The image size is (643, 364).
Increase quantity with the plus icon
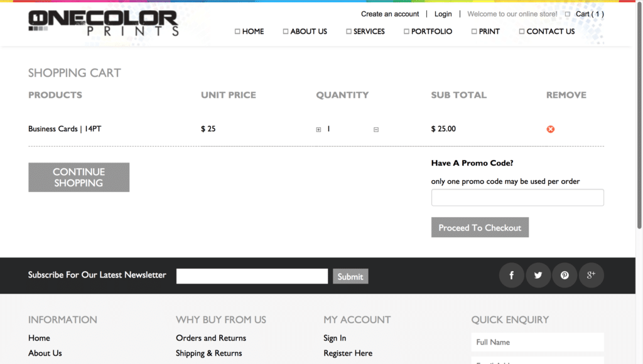click(x=318, y=129)
